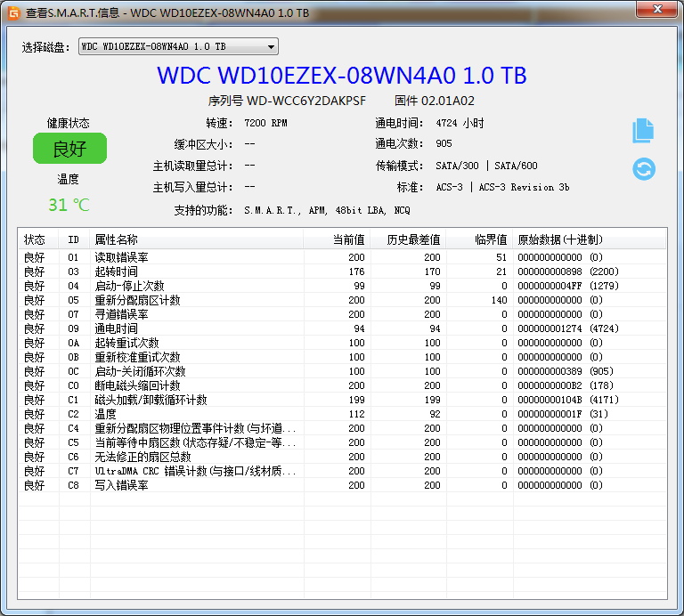Select the 重新分配扇区计数 row

(342, 300)
